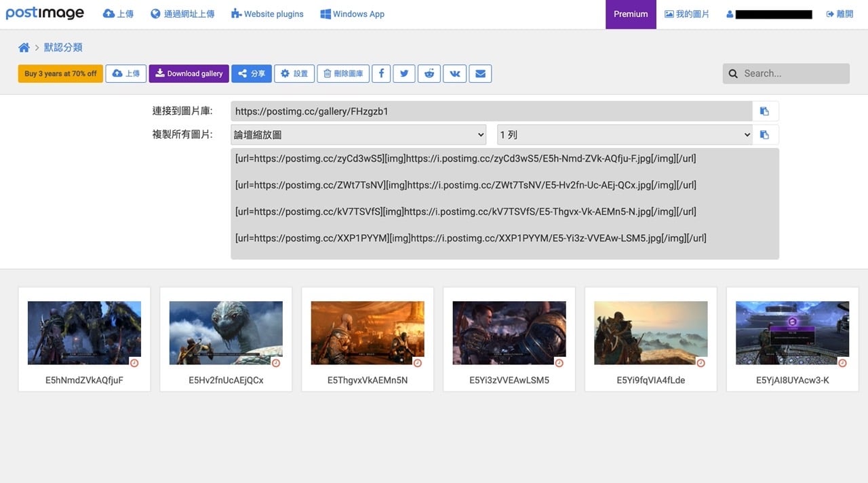This screenshot has height=483, width=868.
Task: Open gallery settings via the 設置 gear icon
Action: click(x=294, y=73)
